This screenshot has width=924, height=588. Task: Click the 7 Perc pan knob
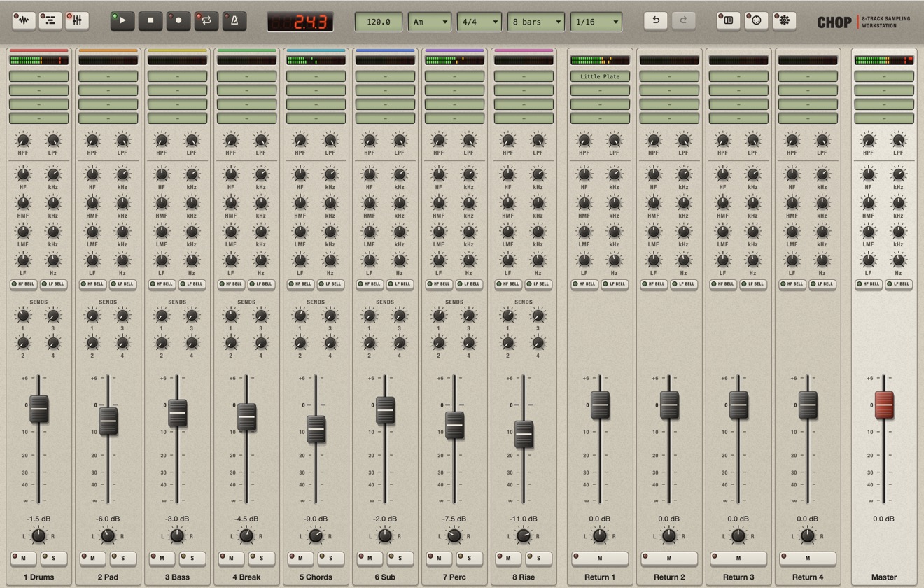454,536
